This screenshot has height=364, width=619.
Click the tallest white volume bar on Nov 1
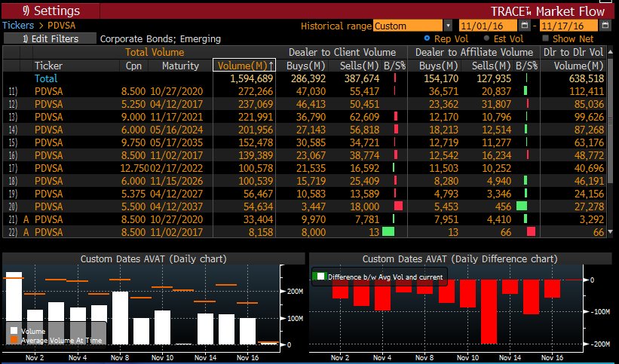tap(14, 308)
